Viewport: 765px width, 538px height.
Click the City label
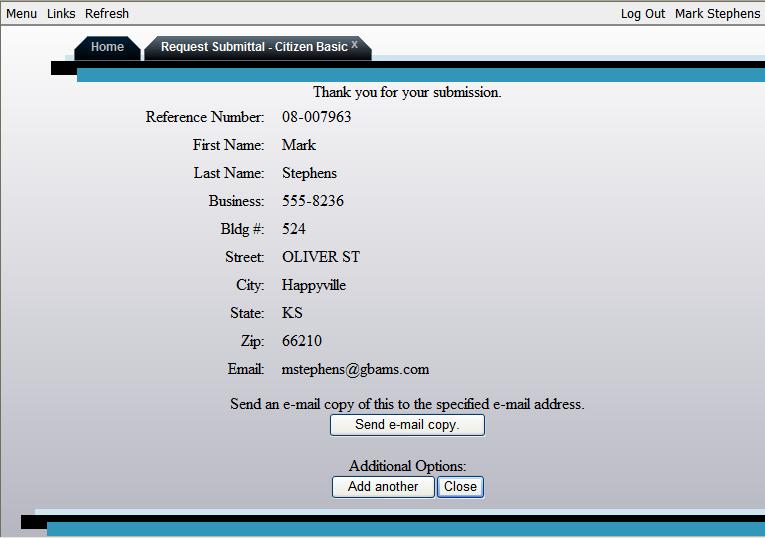click(250, 285)
